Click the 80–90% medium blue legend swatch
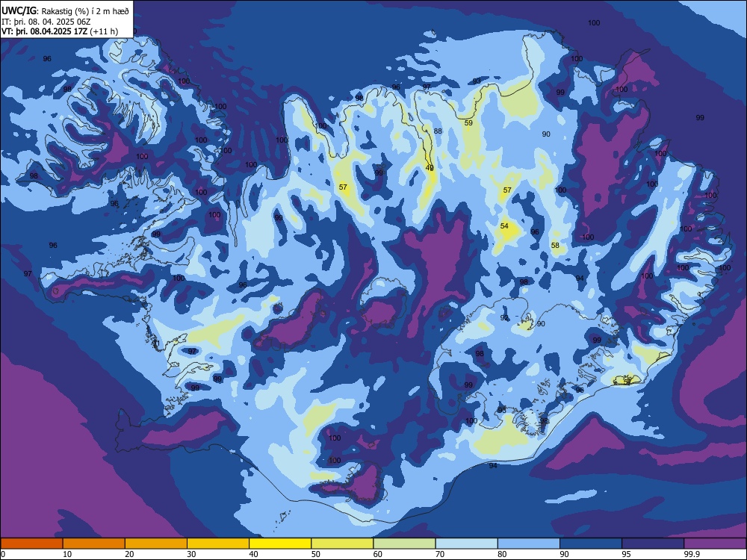This screenshot has height=560, width=747. tap(529, 544)
